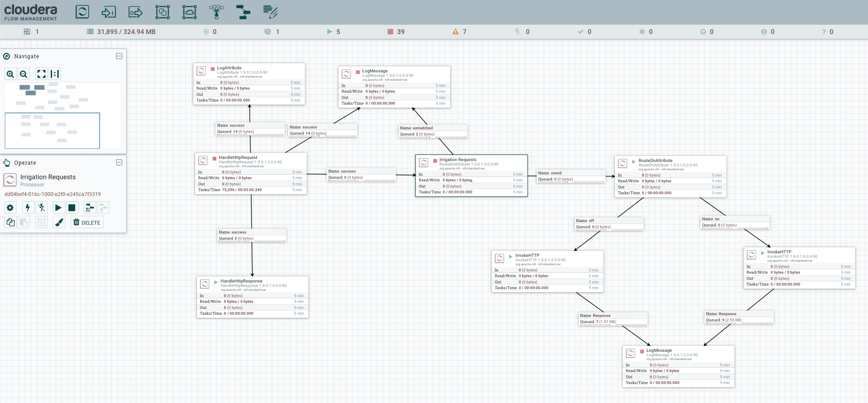The height and width of the screenshot is (403, 868).
Task: Select the Remote Process Group icon
Action: coord(189,12)
